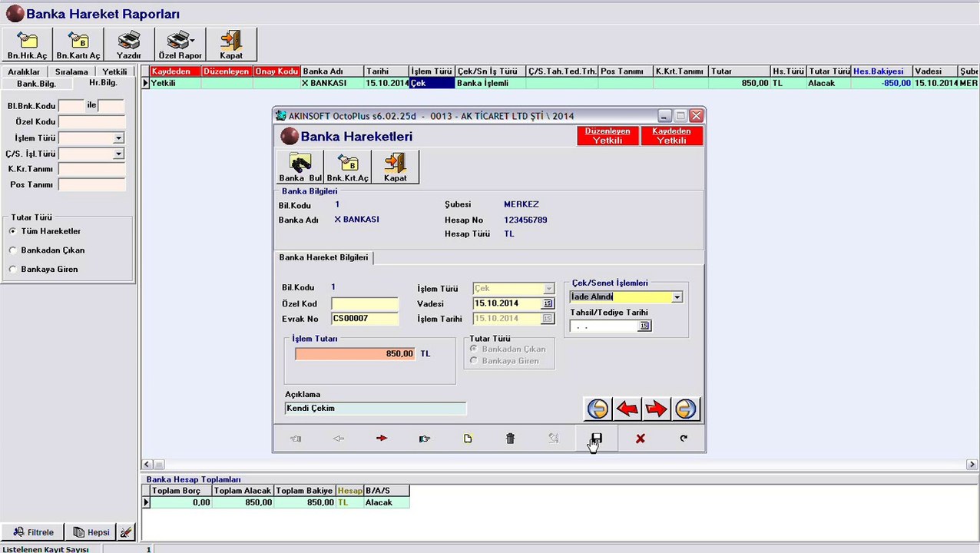980x553 pixels.
Task: Open Vadesi date calendar picker
Action: tap(548, 303)
